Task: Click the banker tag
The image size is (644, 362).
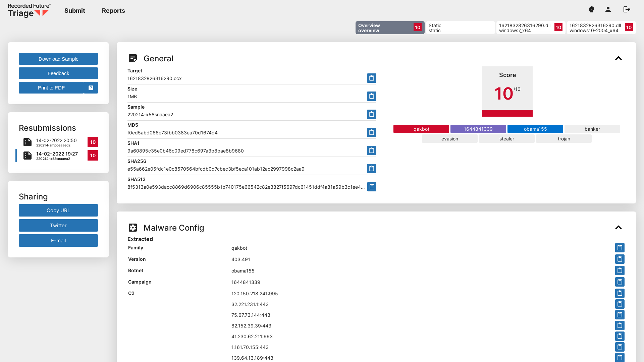Action: [x=592, y=129]
